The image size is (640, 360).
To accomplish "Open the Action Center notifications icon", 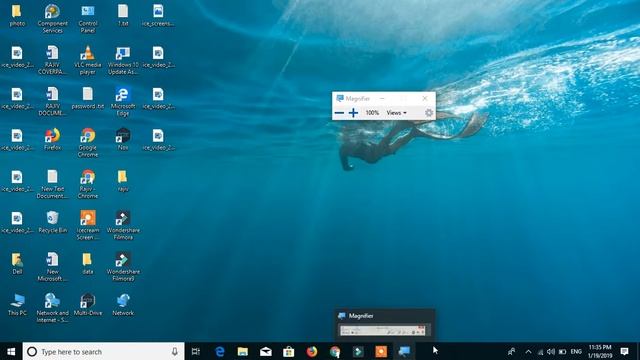I will click(x=624, y=351).
